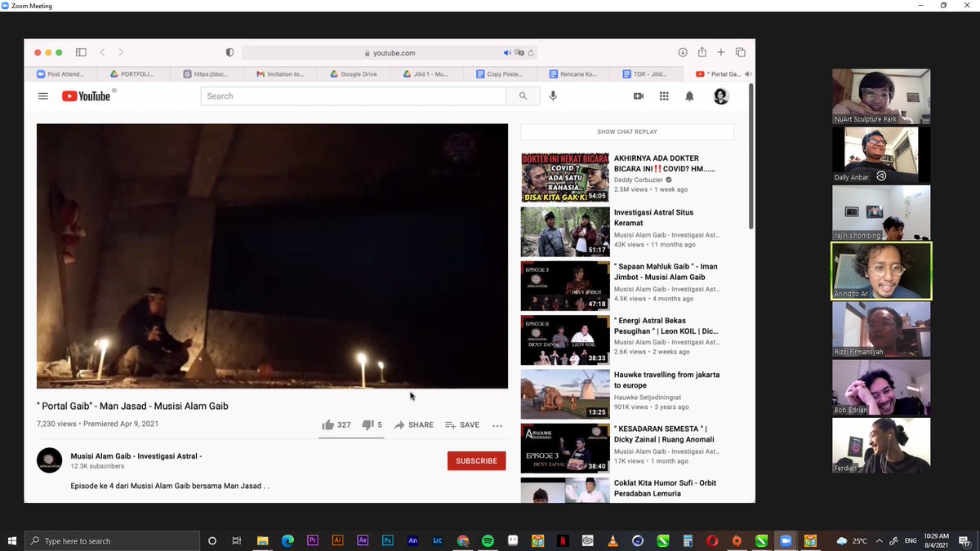The height and width of the screenshot is (551, 980).
Task: Open Safari privacy shield report
Action: coord(229,52)
